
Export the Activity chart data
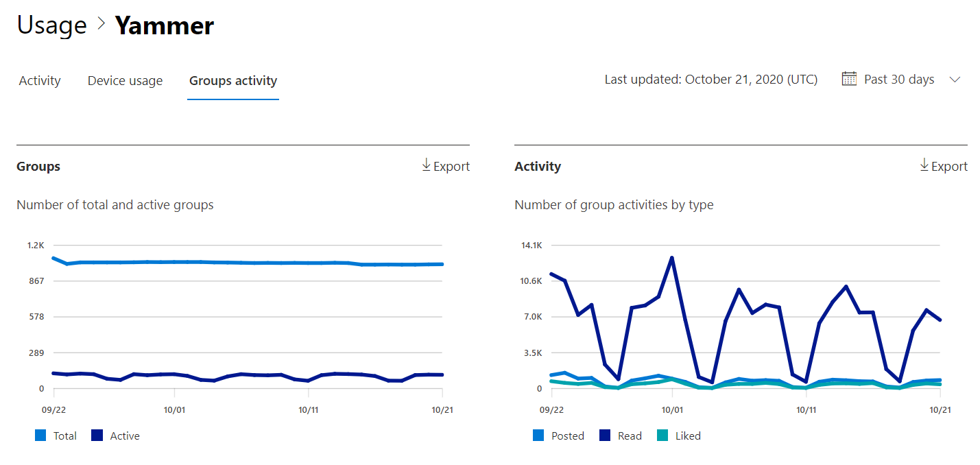(x=944, y=166)
